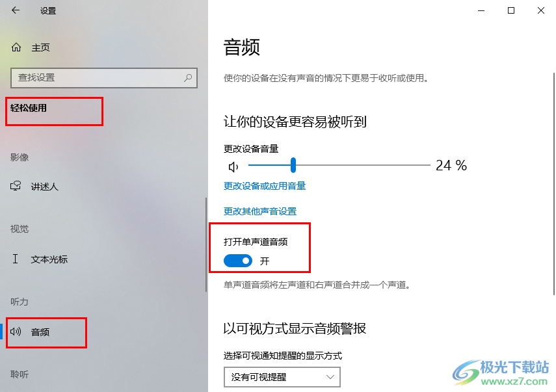Focus the 查找设置 search field
The image size is (556, 392).
104,77
